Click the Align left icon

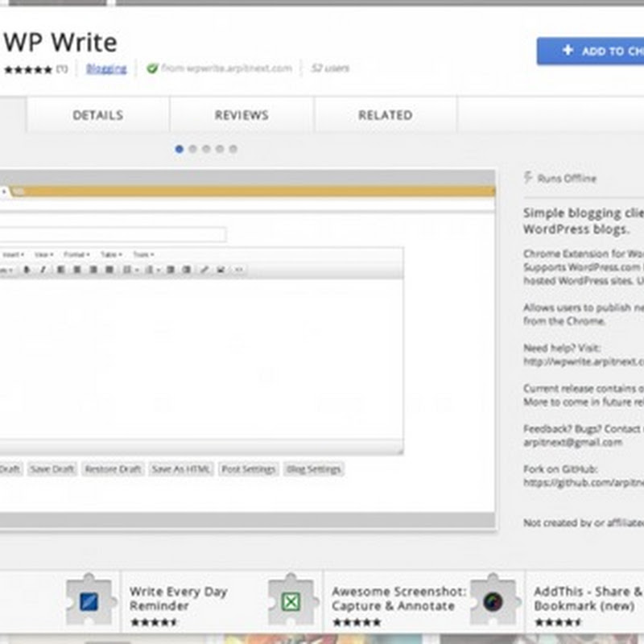click(61, 270)
